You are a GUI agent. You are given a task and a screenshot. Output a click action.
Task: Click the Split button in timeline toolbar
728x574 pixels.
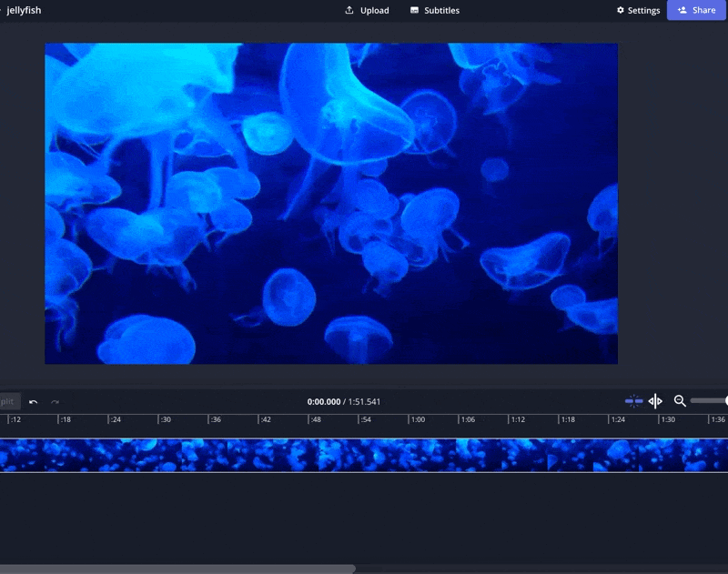coord(8,401)
